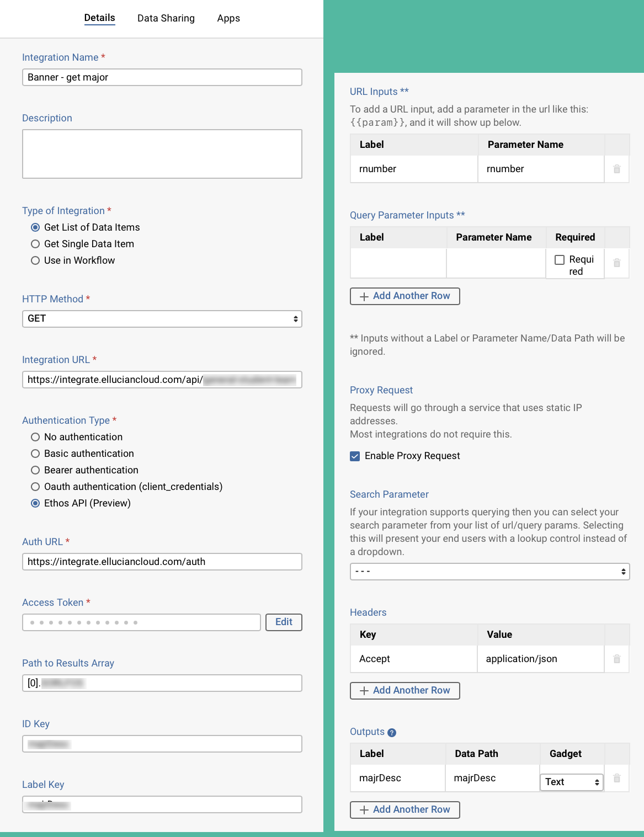Click Edit next to Access Token

pyautogui.click(x=284, y=622)
